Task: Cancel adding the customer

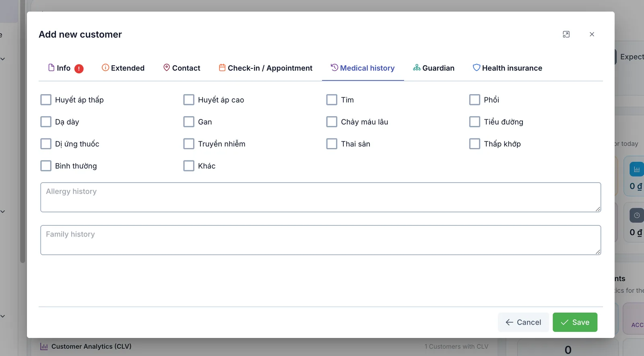Action: pos(523,322)
